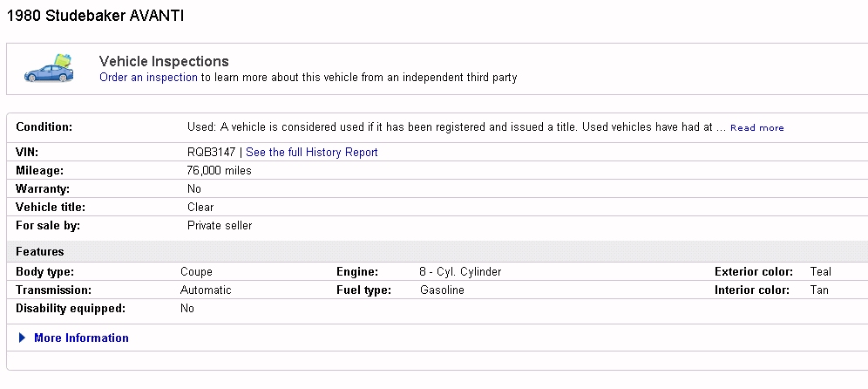Click the blue car inspection icon
The width and height of the screenshot is (868, 389).
point(47,69)
